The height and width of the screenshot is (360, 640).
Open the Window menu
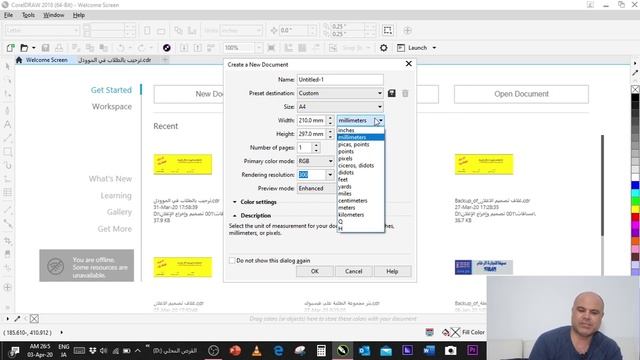click(x=53, y=15)
